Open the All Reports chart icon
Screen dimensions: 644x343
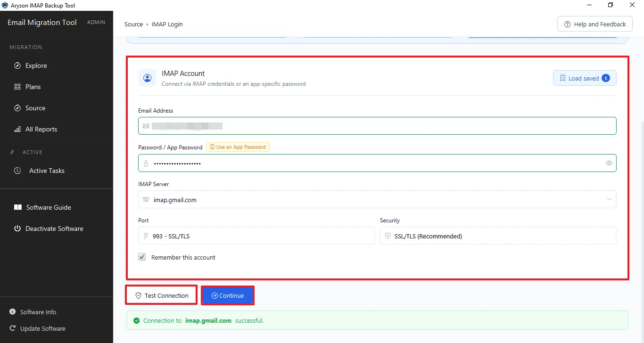(x=17, y=129)
